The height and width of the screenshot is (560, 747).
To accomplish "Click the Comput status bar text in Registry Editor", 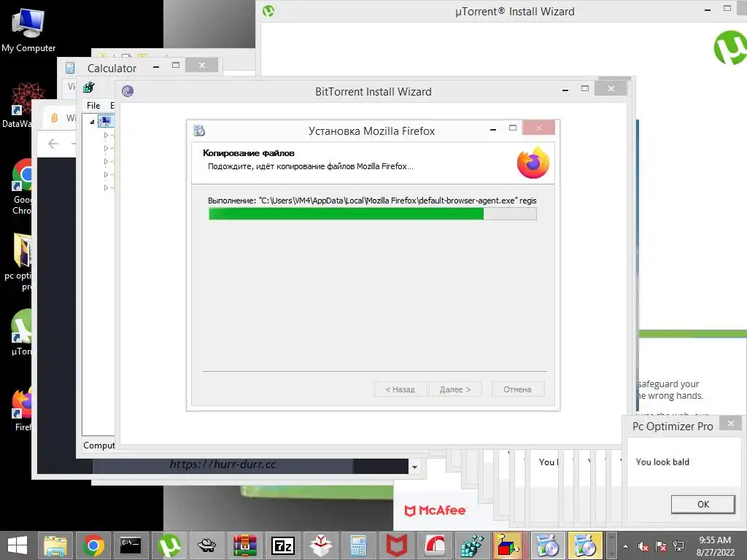I will [99, 446].
